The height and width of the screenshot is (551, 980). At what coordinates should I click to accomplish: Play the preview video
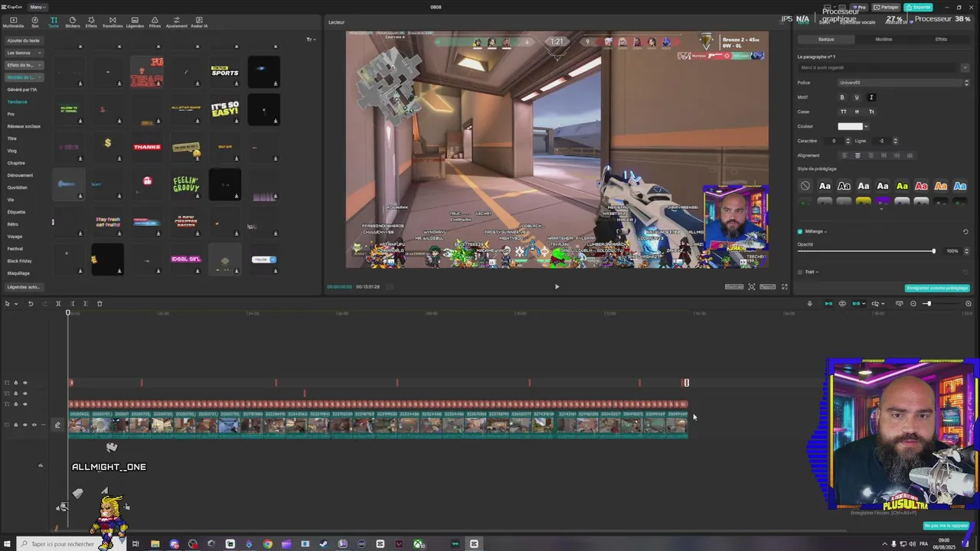point(557,287)
